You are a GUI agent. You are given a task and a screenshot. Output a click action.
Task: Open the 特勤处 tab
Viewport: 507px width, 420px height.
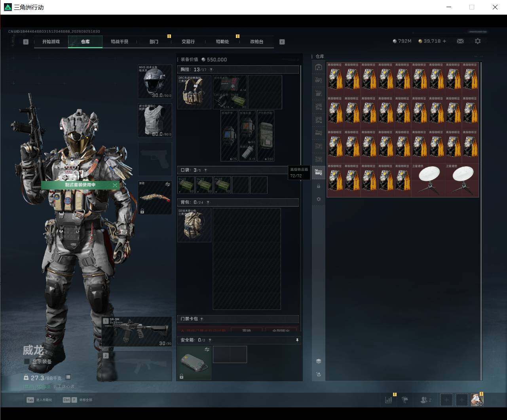(x=222, y=42)
